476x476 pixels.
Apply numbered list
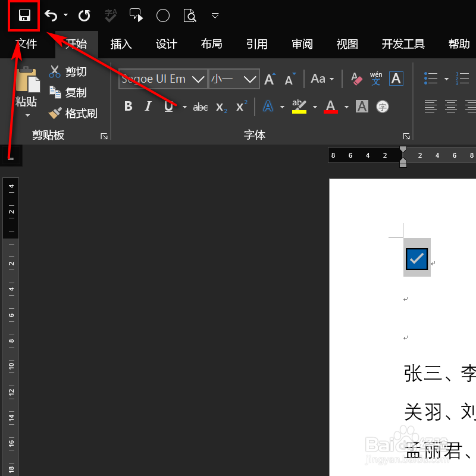tap(462, 79)
